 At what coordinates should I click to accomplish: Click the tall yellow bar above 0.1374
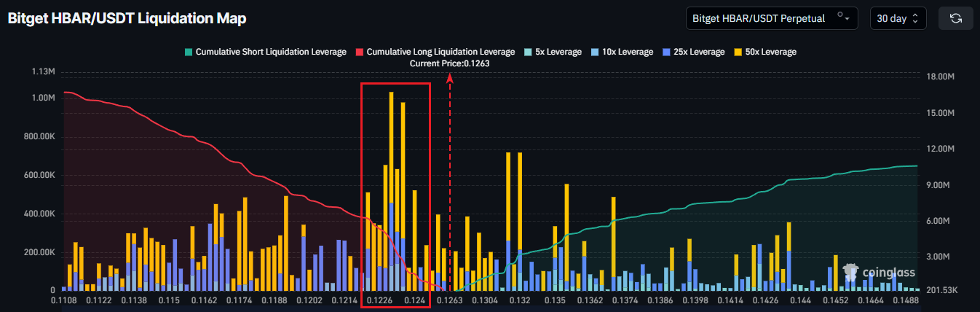614,233
